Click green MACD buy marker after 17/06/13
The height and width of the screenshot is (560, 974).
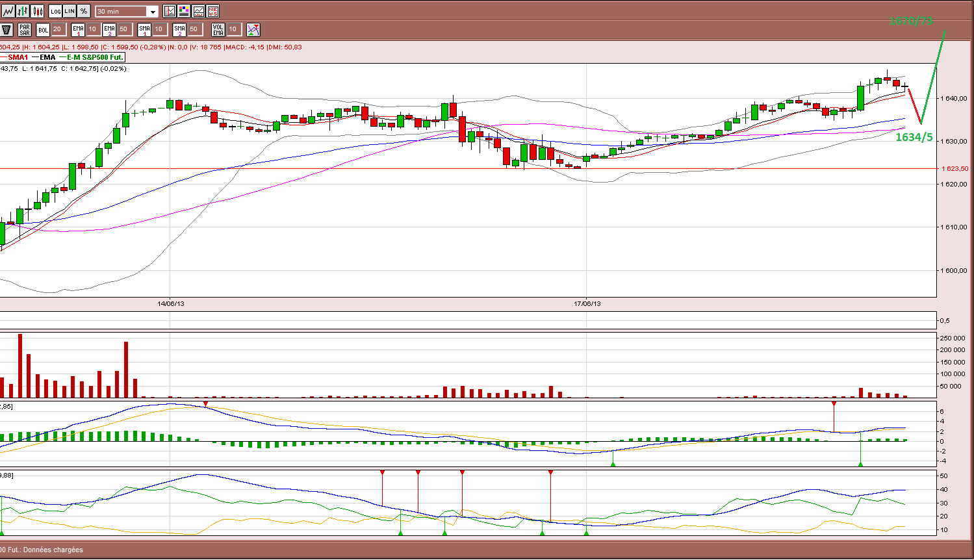(x=613, y=463)
